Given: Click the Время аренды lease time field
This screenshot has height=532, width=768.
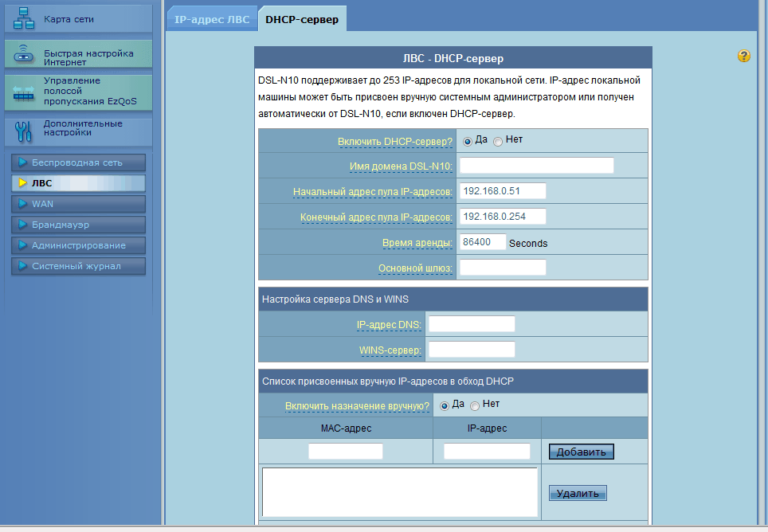Looking at the screenshot, I should pyautogui.click(x=483, y=242).
